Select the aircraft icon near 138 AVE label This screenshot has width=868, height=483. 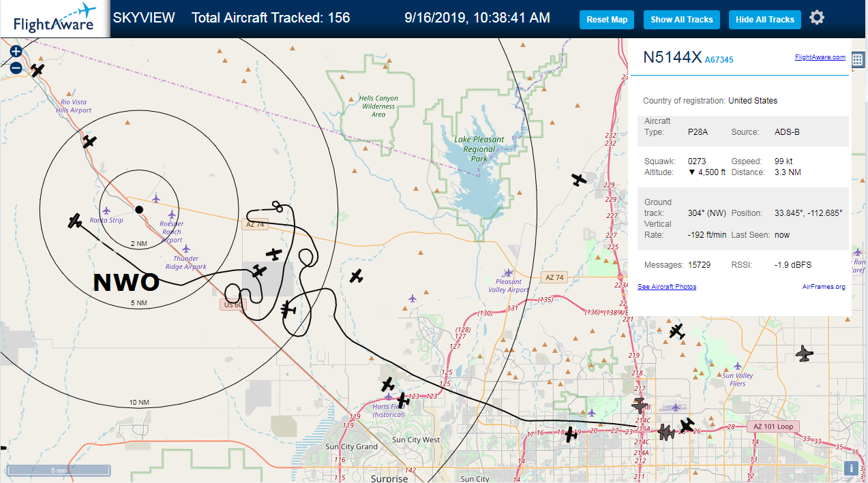point(677,332)
